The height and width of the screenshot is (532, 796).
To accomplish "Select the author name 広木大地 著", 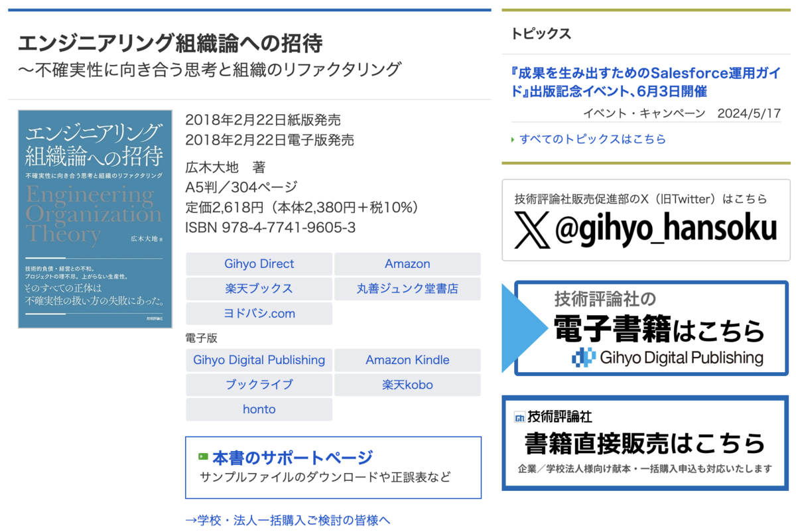I will tap(225, 167).
